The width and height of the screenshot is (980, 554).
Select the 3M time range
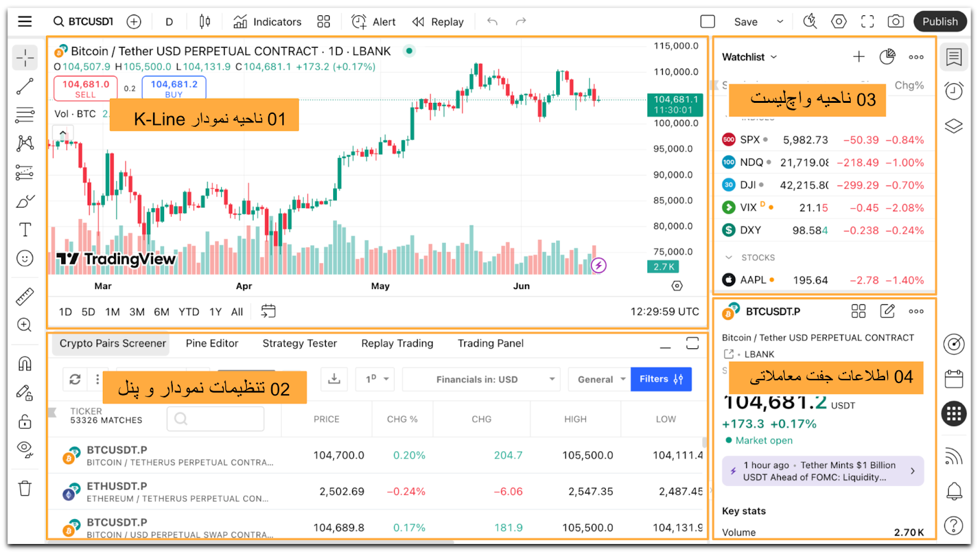(137, 312)
